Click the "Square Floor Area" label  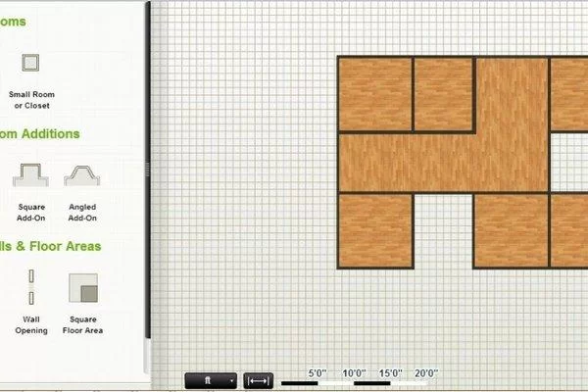(83, 324)
